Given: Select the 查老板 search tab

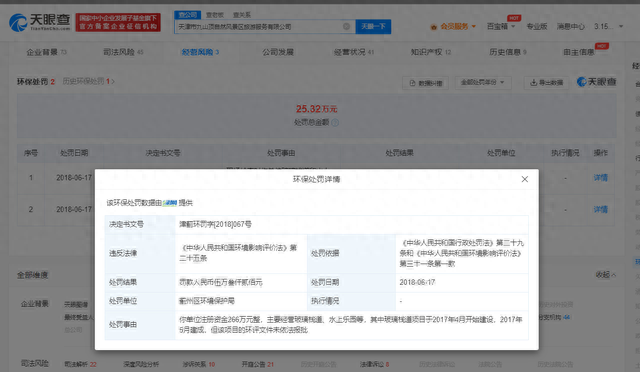Looking at the screenshot, I should click(x=215, y=15).
